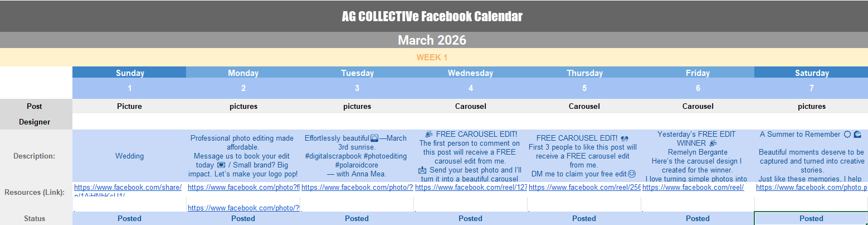The height and width of the screenshot is (225, 868).
Task: Click Friday's FREE EDIT WINNER description cell
Action: coord(698,156)
